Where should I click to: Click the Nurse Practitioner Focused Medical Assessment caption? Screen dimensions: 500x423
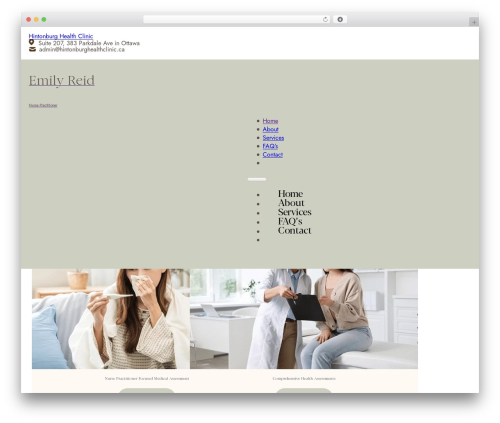(x=147, y=378)
